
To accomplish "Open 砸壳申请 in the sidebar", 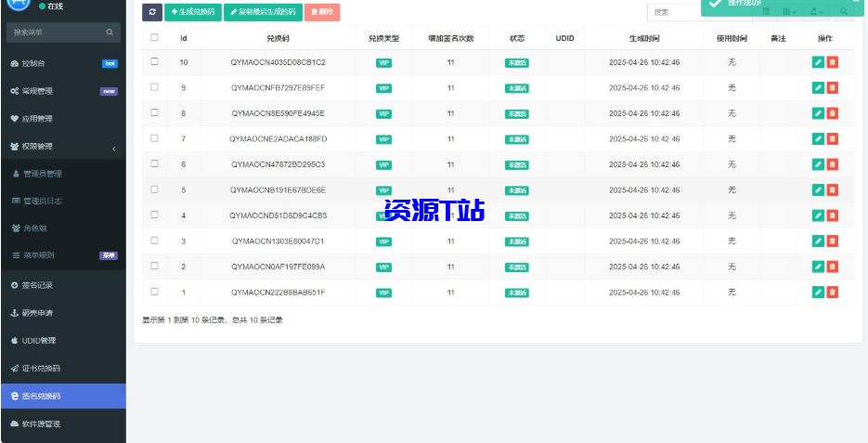I will tap(63, 313).
